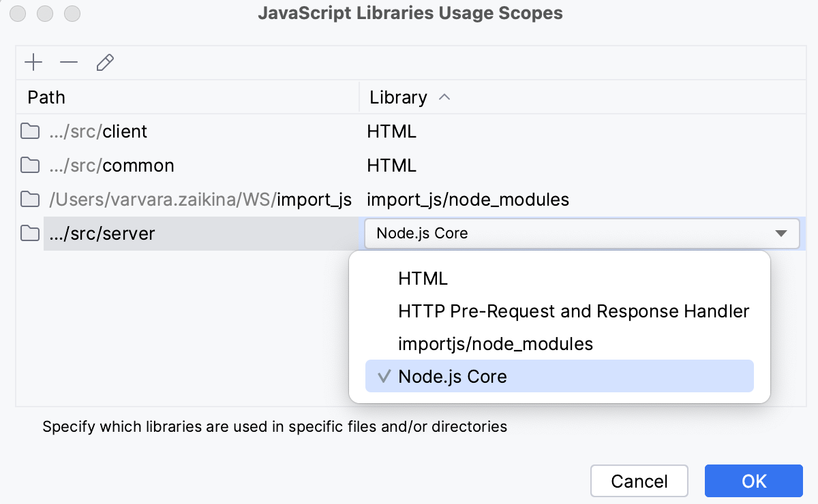818x504 pixels.
Task: Click the folder icon beside .../src/common
Action: (x=30, y=165)
